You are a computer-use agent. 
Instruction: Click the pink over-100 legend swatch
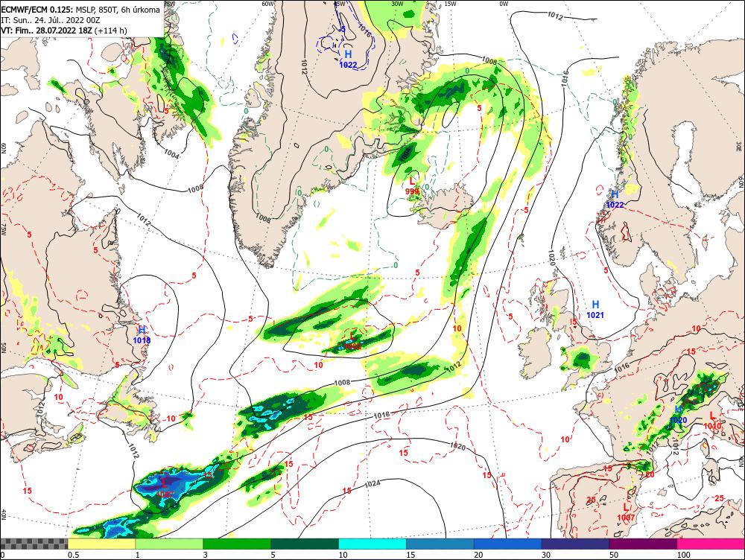point(711,544)
